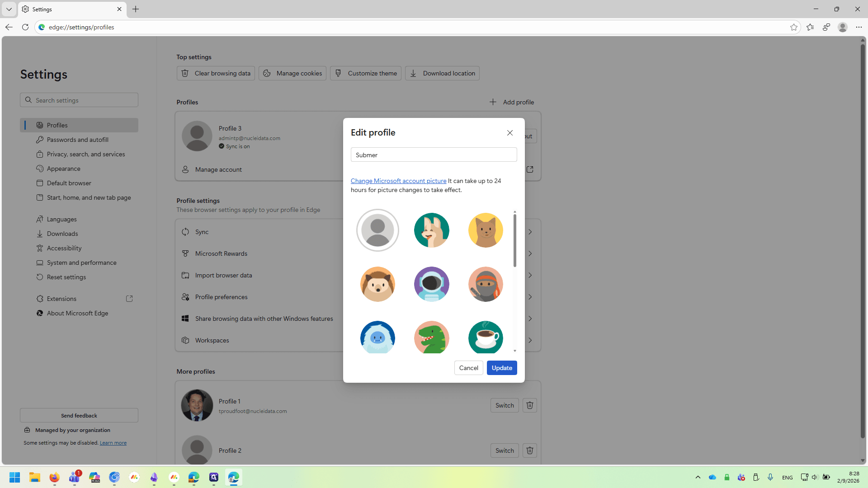Click the Update button
The width and height of the screenshot is (868, 488).
[x=502, y=368]
